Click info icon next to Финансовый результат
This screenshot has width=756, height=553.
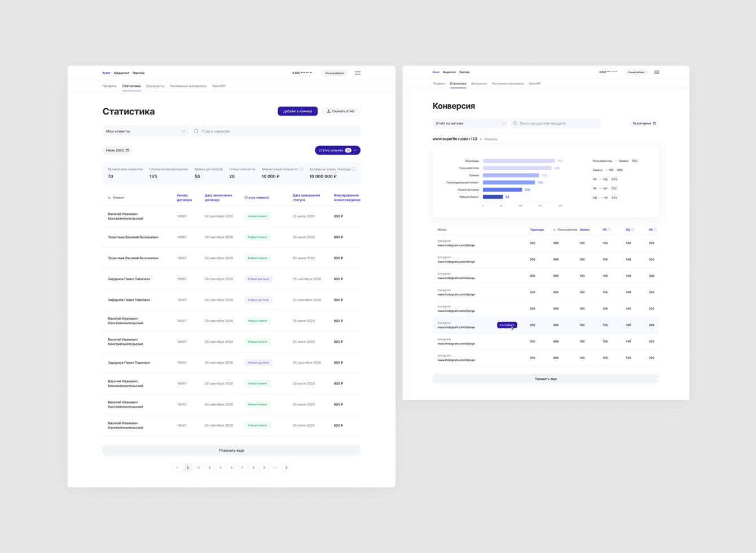(301, 169)
